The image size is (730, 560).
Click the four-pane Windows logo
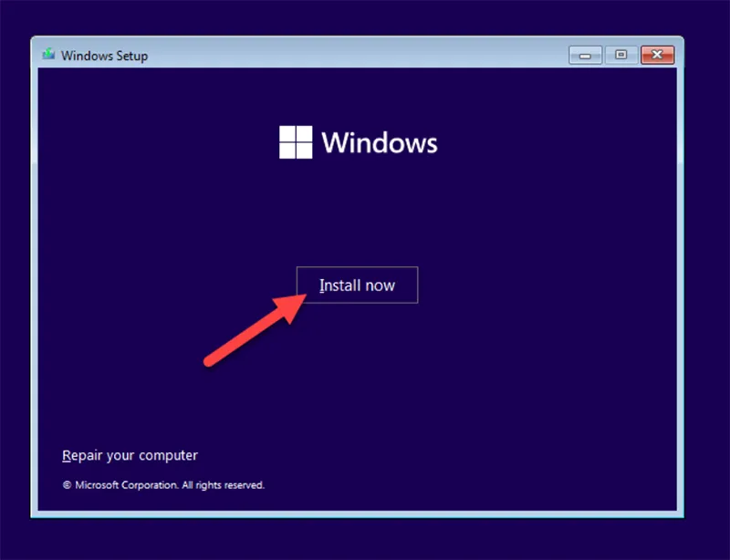(296, 142)
